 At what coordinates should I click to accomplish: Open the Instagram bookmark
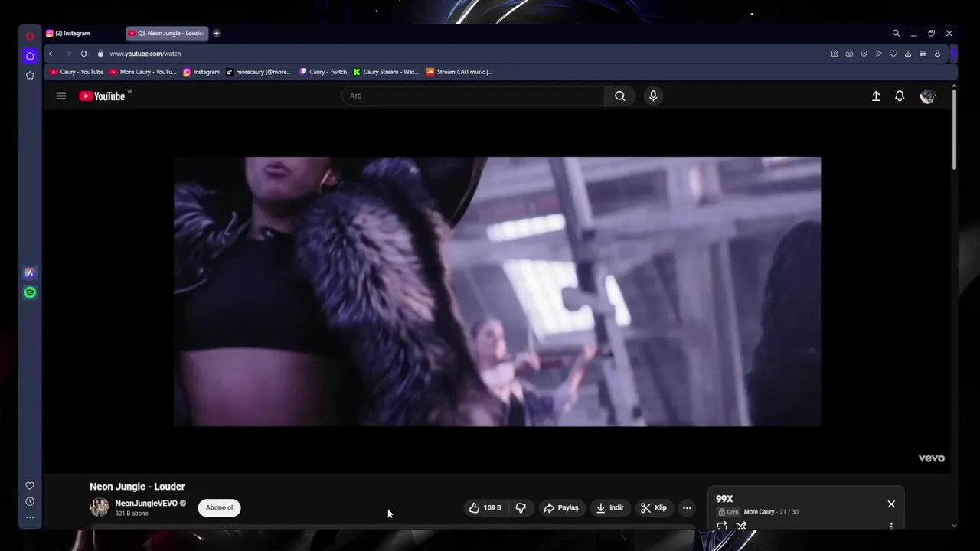(201, 72)
